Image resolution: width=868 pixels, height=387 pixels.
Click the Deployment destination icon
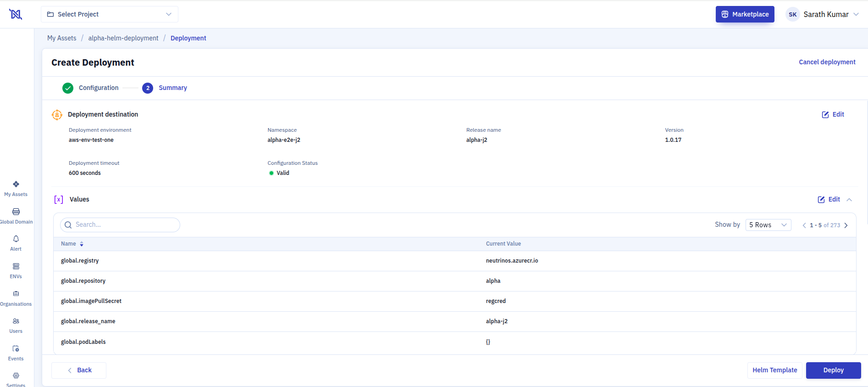point(57,115)
